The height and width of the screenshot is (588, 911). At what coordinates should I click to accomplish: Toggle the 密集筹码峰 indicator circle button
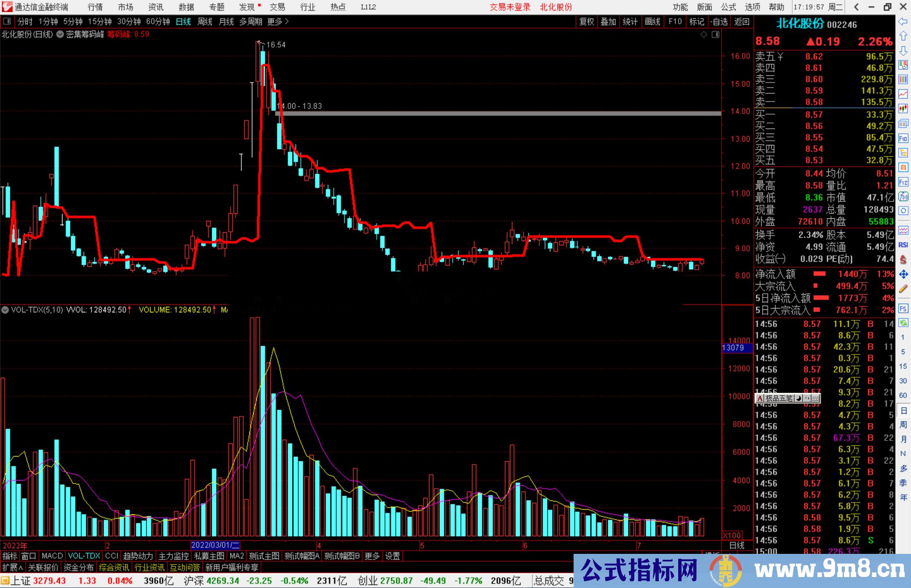coord(60,35)
